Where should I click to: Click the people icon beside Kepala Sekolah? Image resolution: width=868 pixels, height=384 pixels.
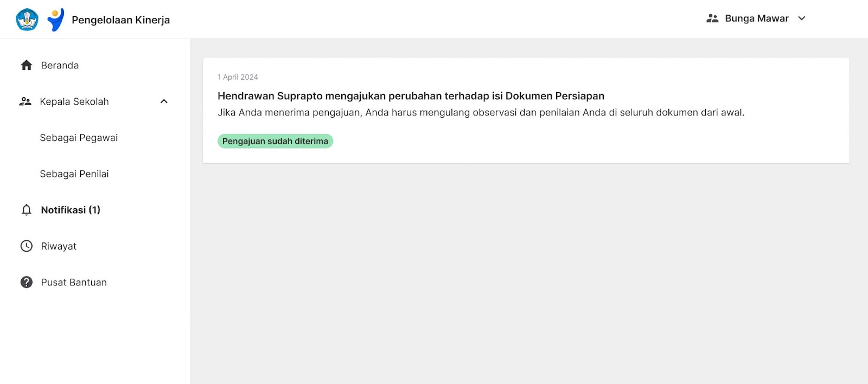pyautogui.click(x=25, y=101)
